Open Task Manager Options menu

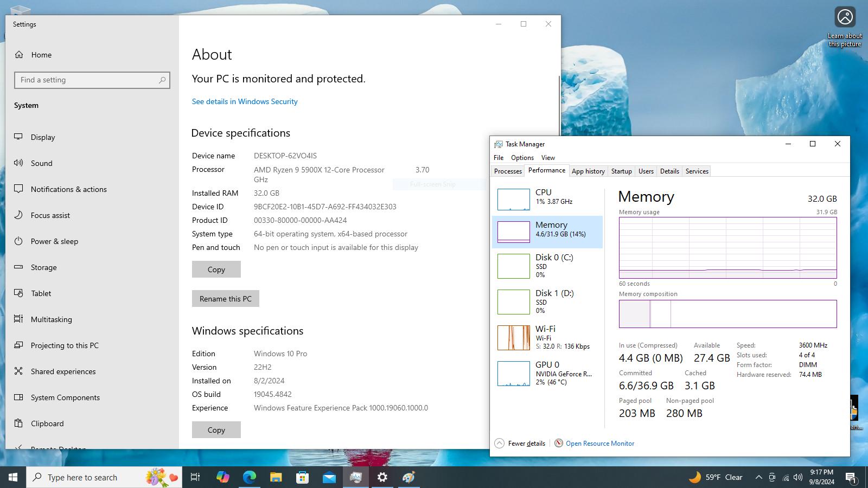click(522, 158)
